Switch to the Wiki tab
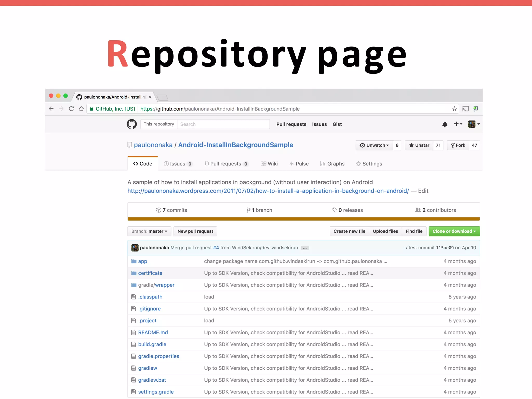Screen dimensions: 532x399 click(269, 164)
